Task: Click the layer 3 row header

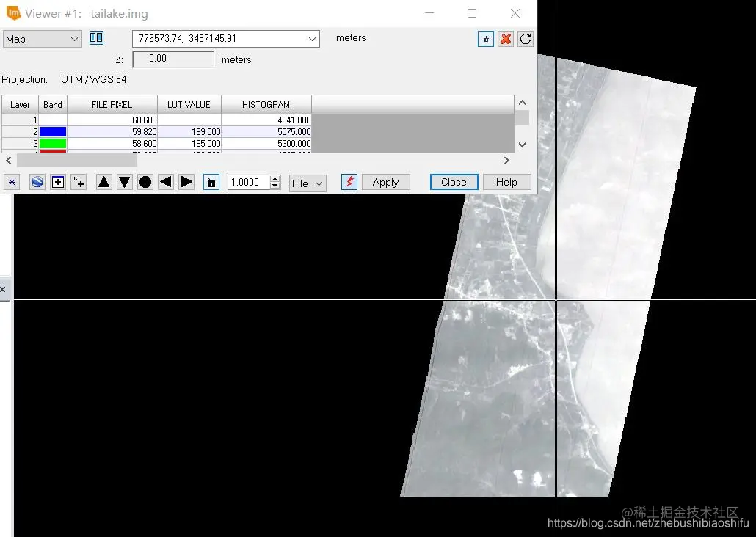Action: (20, 143)
